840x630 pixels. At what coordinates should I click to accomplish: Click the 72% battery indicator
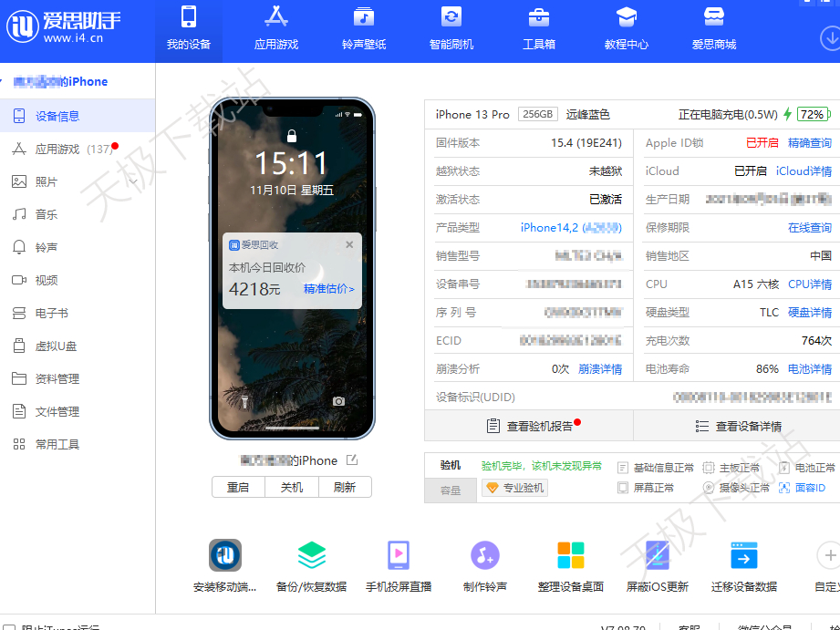point(814,114)
